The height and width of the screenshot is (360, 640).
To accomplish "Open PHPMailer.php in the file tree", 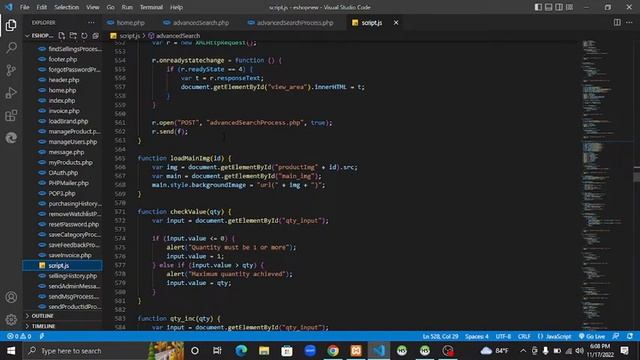I will pos(68,183).
